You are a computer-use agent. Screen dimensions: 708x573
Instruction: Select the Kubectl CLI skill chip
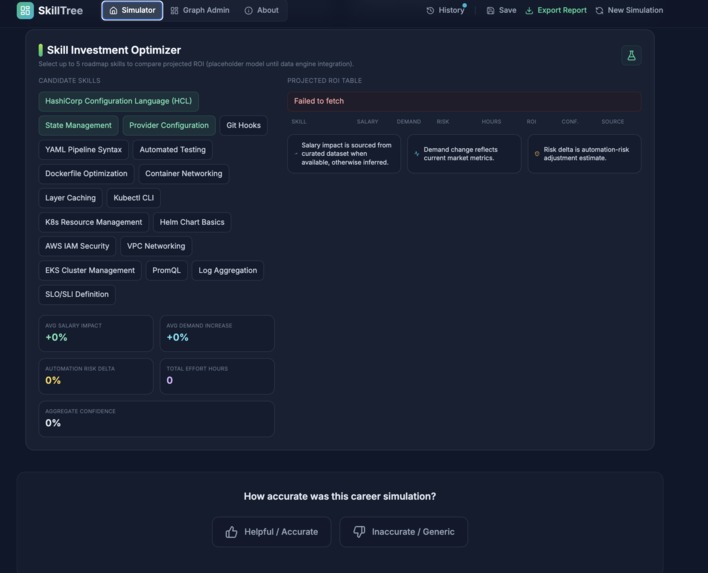(x=134, y=198)
